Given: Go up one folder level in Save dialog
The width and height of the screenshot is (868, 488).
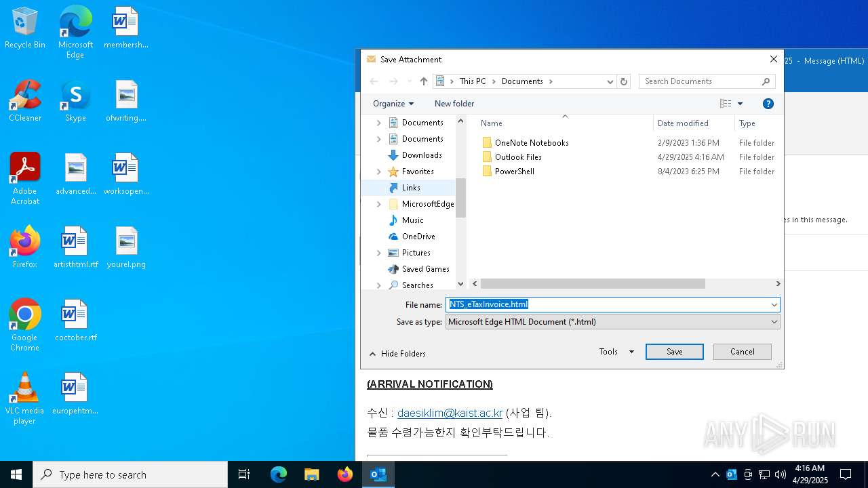Looking at the screenshot, I should coord(424,81).
